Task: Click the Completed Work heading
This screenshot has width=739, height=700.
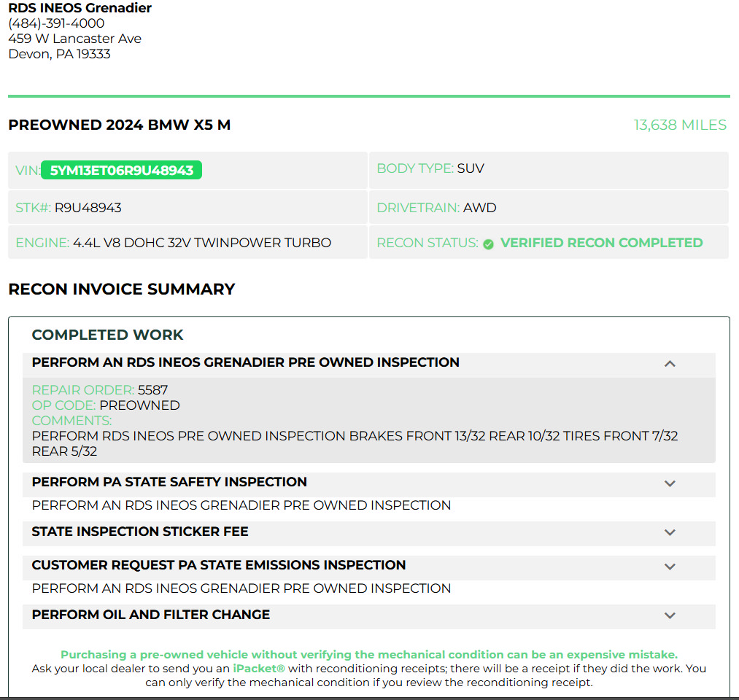Action: 107,335
